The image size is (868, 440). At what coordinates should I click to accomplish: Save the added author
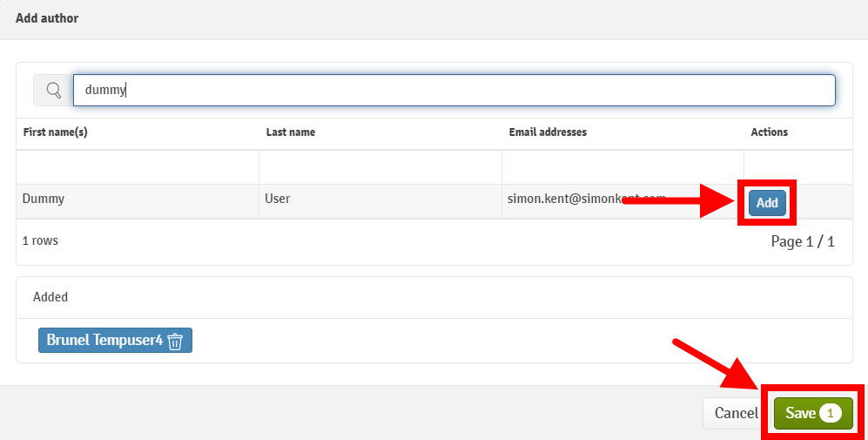803,413
